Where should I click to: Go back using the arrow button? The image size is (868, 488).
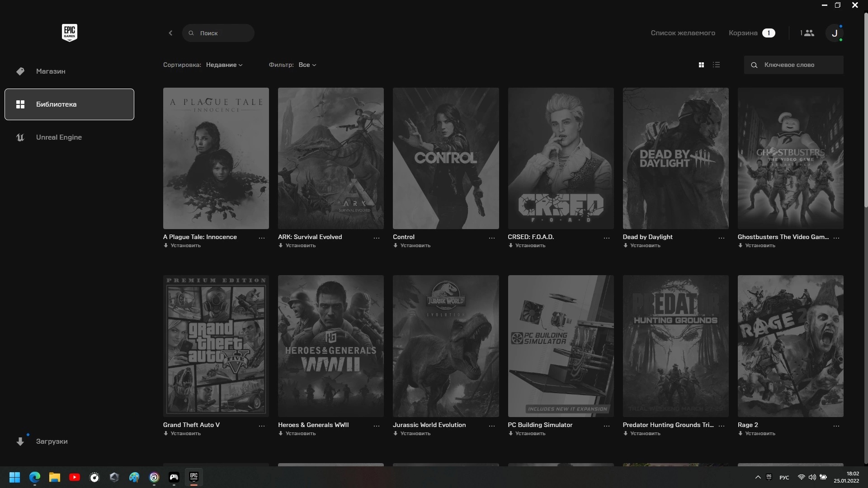(170, 33)
